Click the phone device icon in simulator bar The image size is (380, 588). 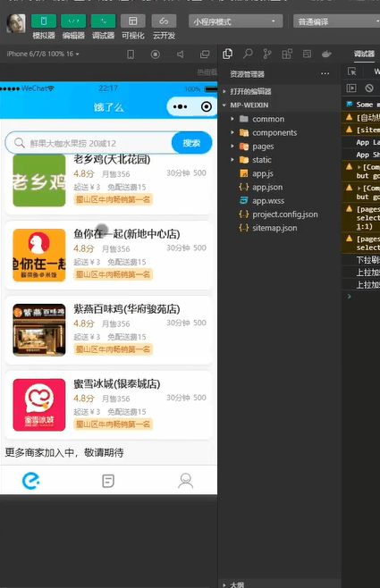tap(131, 55)
